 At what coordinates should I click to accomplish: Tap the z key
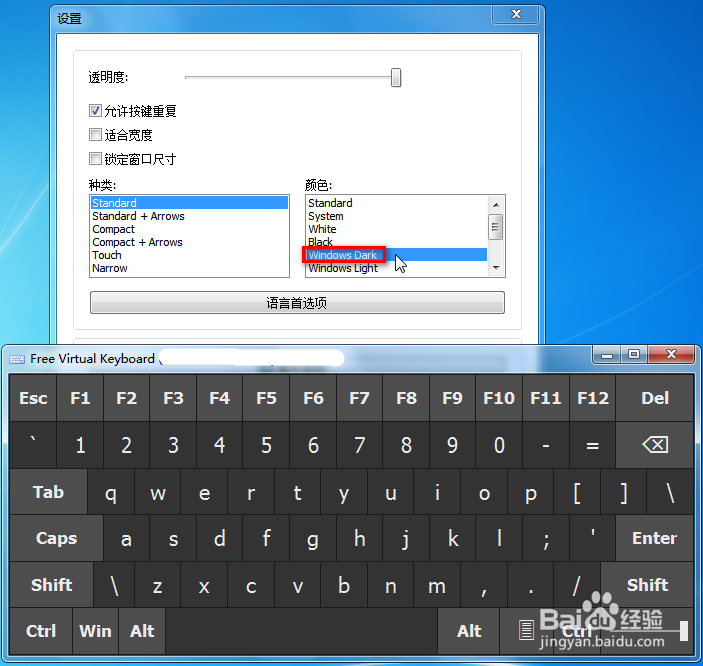[x=157, y=585]
